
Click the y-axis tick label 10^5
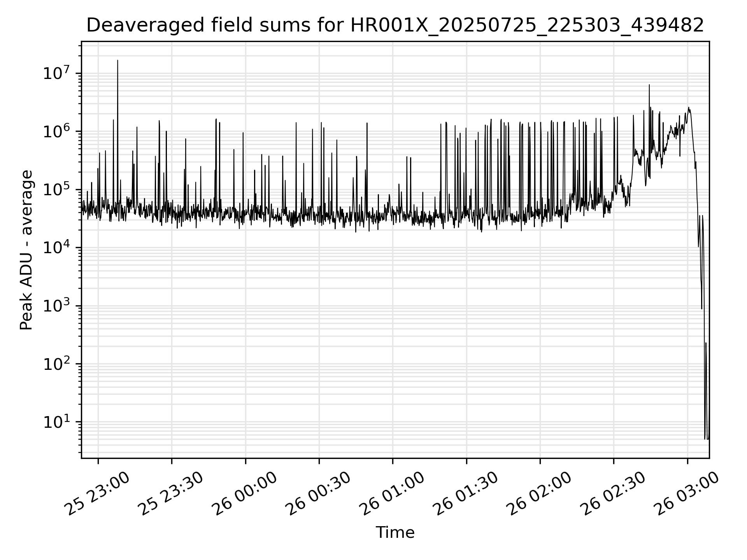pyautogui.click(x=56, y=189)
